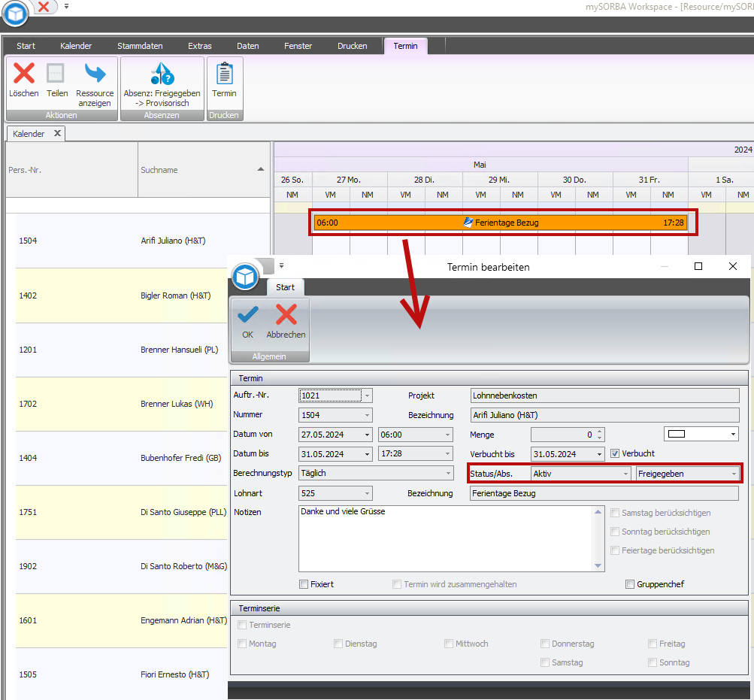Image resolution: width=754 pixels, height=700 pixels.
Task: Expand Status Aktiv dropdown
Action: pyautogui.click(x=625, y=474)
